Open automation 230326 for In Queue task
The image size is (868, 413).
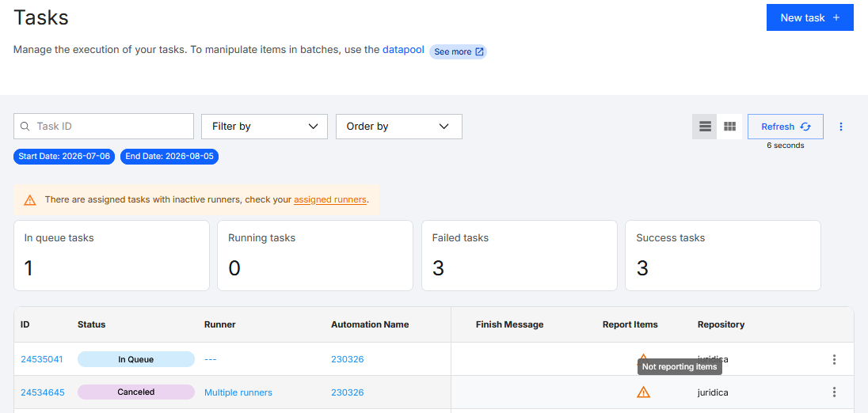pyautogui.click(x=347, y=359)
